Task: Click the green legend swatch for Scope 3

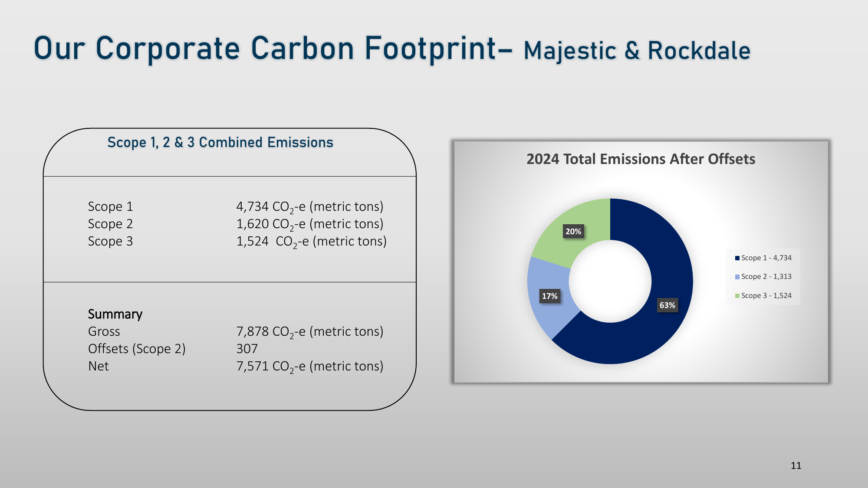Action: [737, 296]
